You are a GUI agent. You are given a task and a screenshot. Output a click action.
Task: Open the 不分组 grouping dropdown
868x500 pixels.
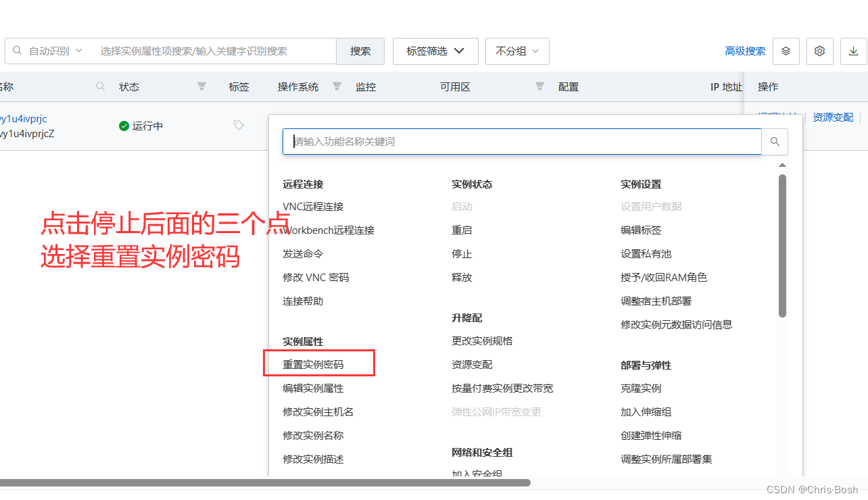coord(517,51)
